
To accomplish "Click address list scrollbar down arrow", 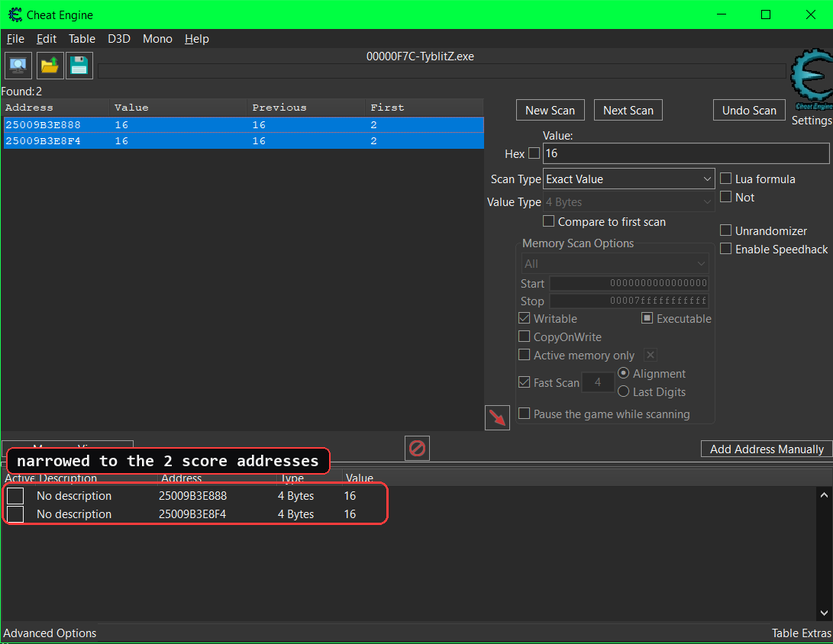I will pyautogui.click(x=824, y=613).
